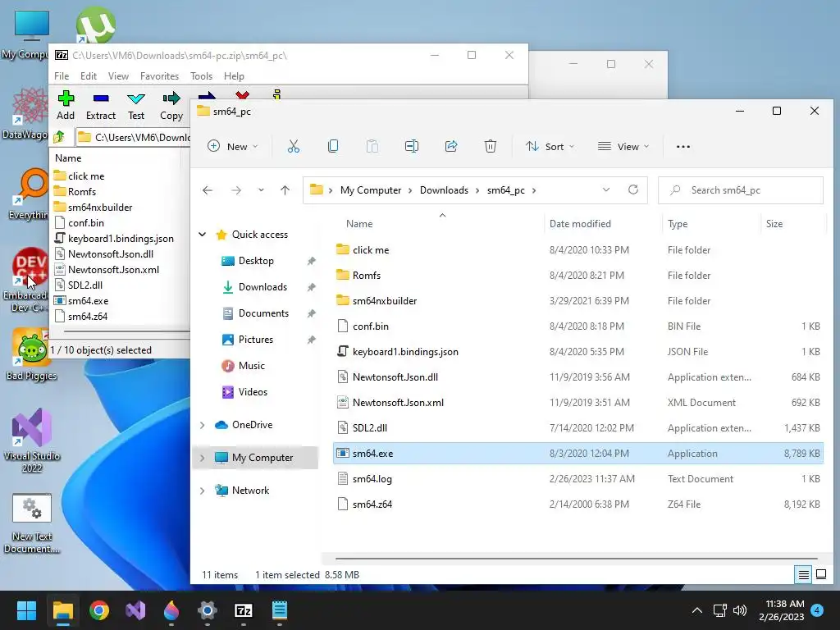Open Downloads in Quick access
This screenshot has height=630, width=840.
pyautogui.click(x=262, y=287)
